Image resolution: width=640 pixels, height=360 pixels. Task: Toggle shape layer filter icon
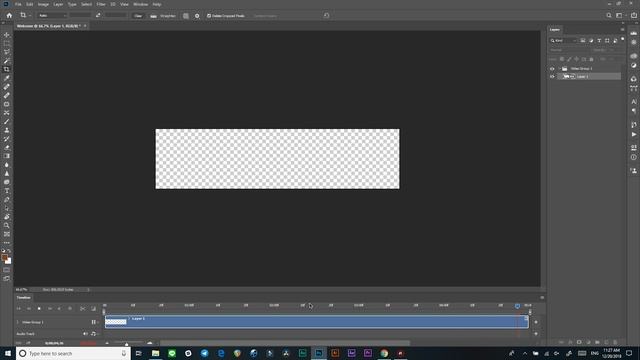coord(607,40)
